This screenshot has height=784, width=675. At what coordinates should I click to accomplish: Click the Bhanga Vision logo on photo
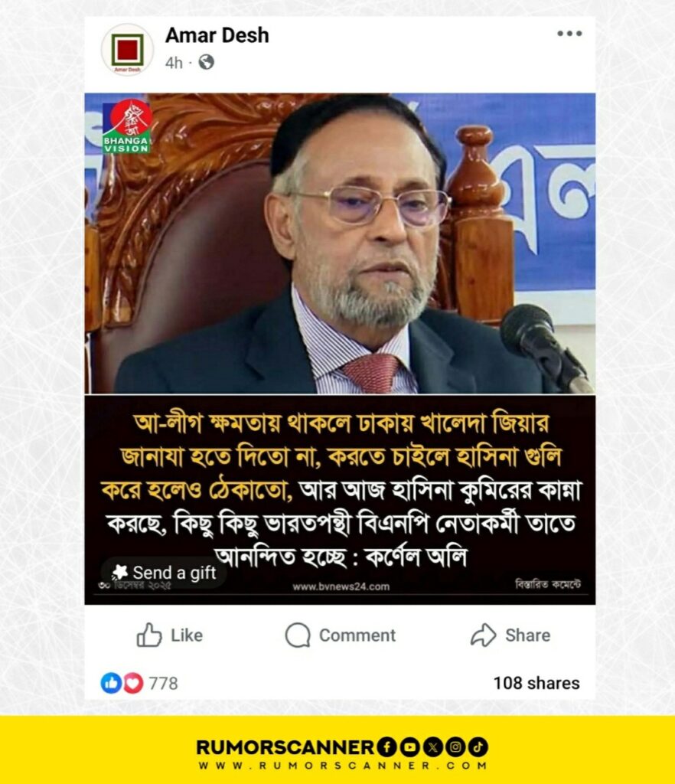127,126
